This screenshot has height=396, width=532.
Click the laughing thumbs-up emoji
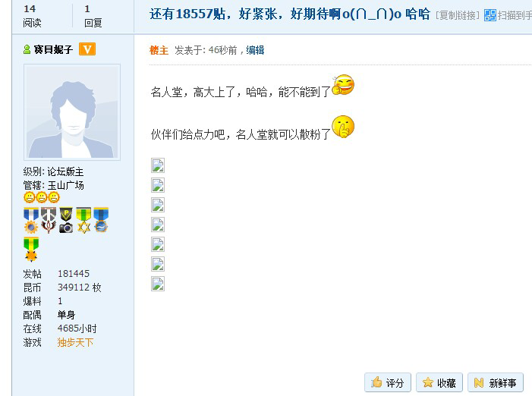click(x=343, y=85)
